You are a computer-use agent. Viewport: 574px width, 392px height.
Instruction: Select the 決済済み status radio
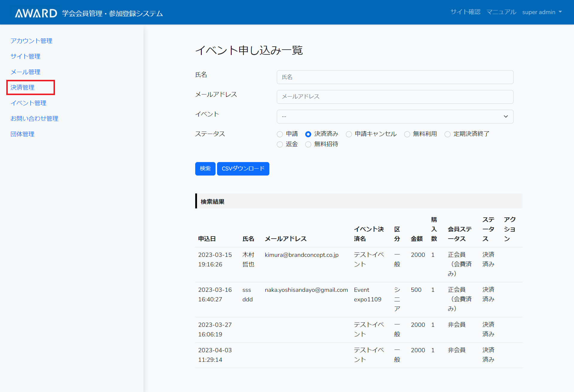point(308,134)
